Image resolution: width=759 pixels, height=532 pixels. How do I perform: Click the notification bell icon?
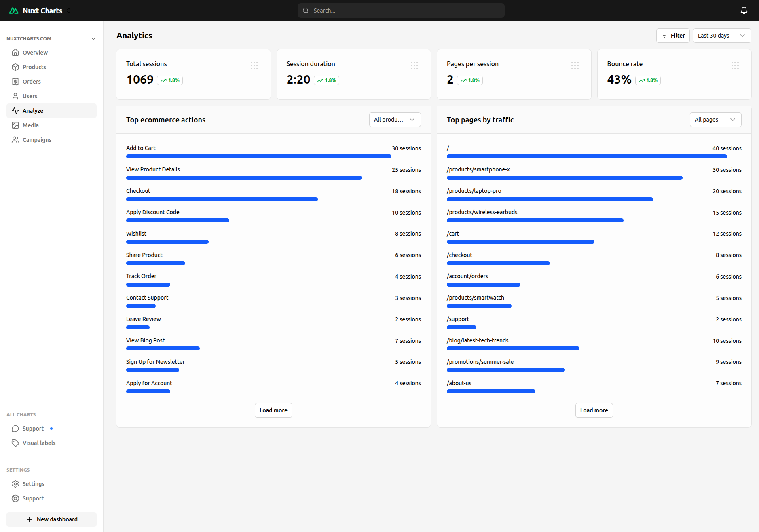[x=744, y=11]
